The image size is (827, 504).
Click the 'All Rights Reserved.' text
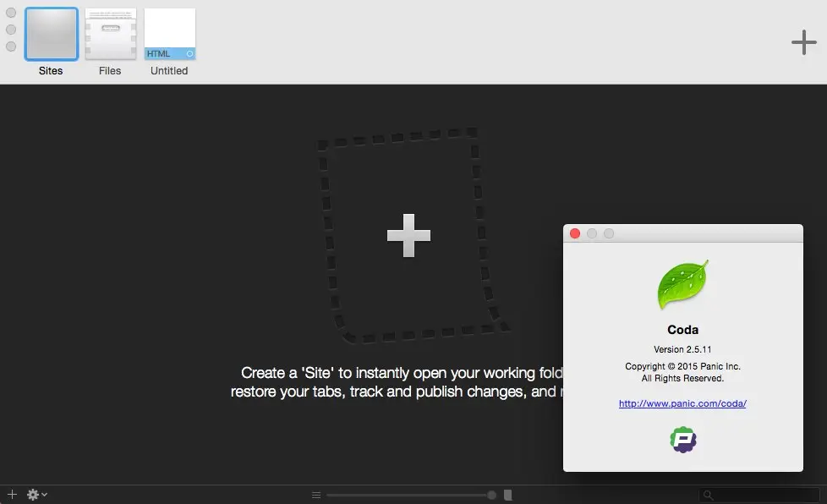(x=682, y=379)
